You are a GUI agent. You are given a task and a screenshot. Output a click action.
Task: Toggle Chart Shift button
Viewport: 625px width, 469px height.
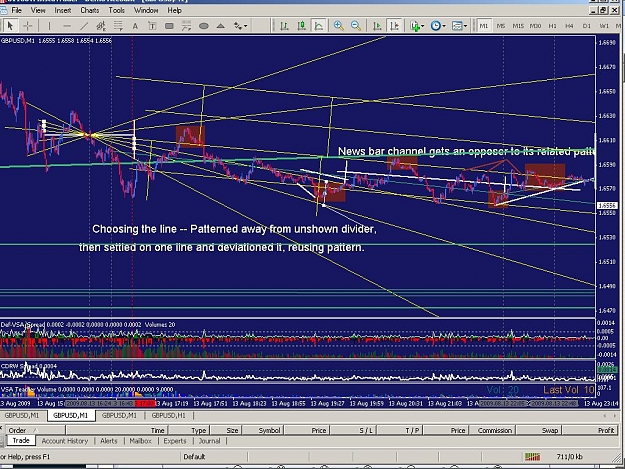pyautogui.click(x=394, y=26)
